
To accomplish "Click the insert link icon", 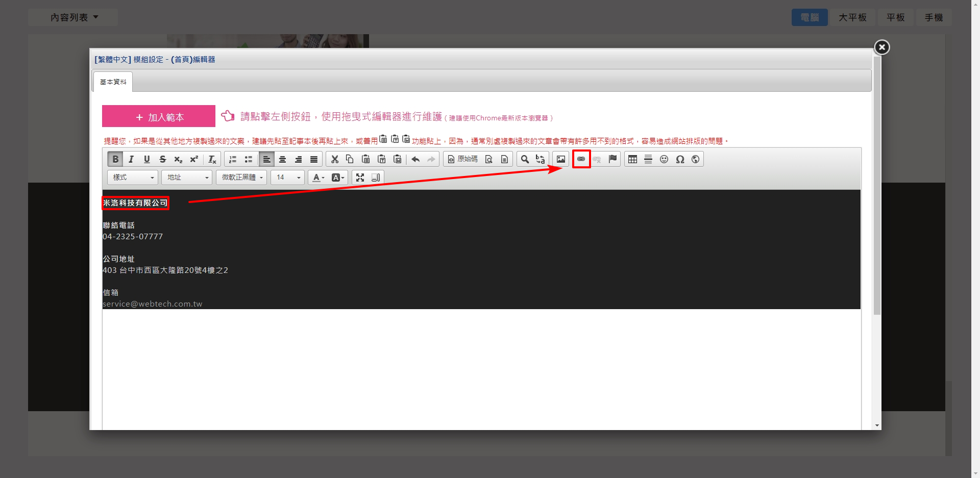I will tap(581, 159).
